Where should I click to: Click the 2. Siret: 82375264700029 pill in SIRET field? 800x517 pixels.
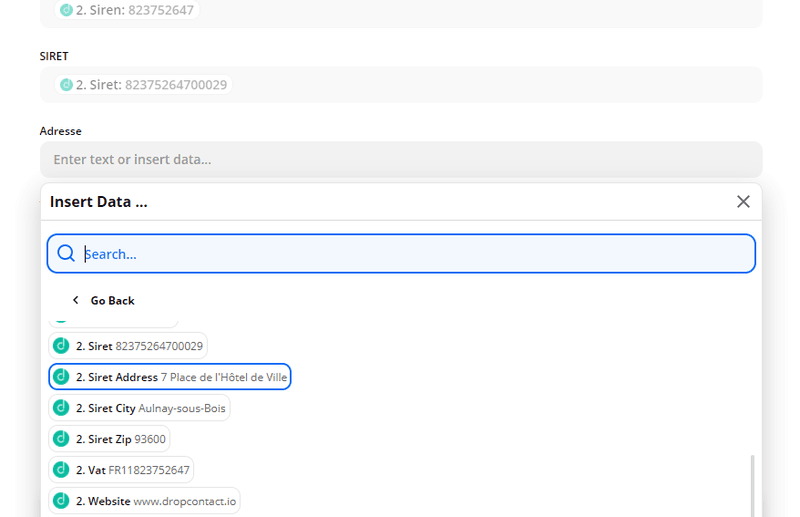pos(143,85)
